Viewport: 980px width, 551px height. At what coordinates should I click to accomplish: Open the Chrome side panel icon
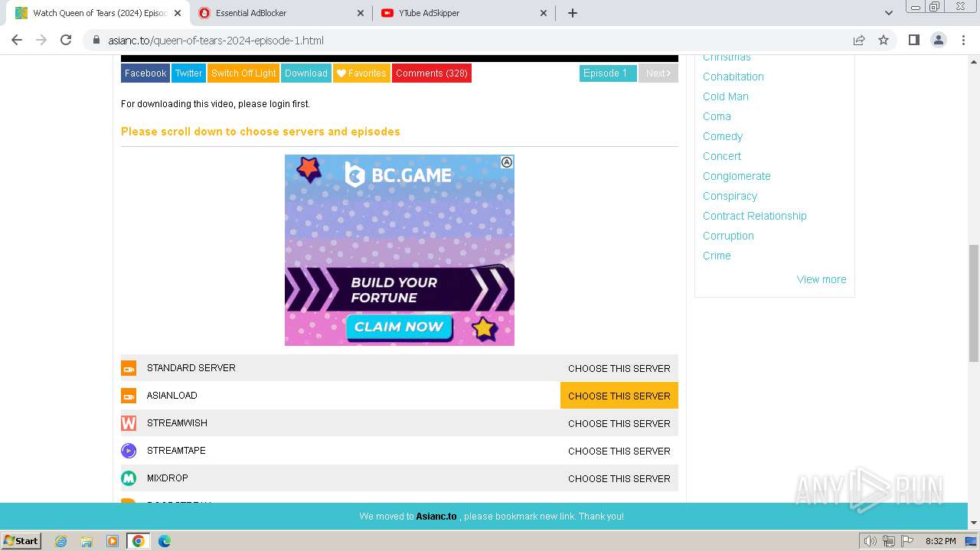pyautogui.click(x=913, y=40)
